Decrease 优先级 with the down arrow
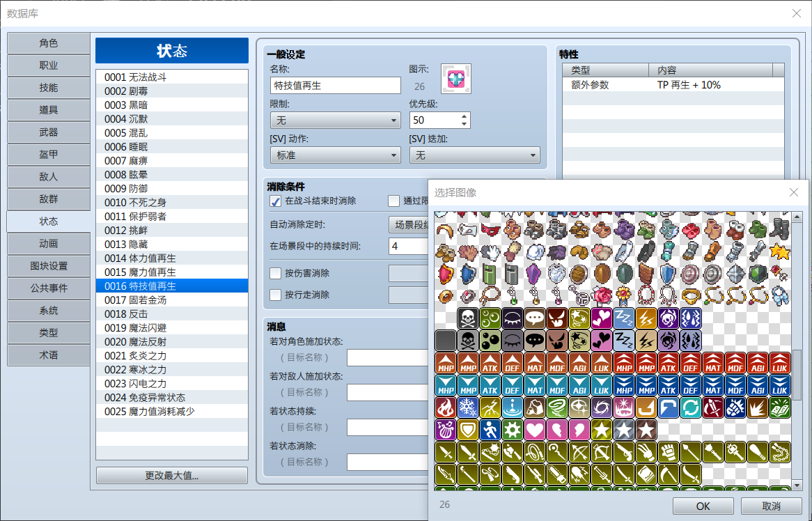Image resolution: width=812 pixels, height=521 pixels. click(x=464, y=124)
